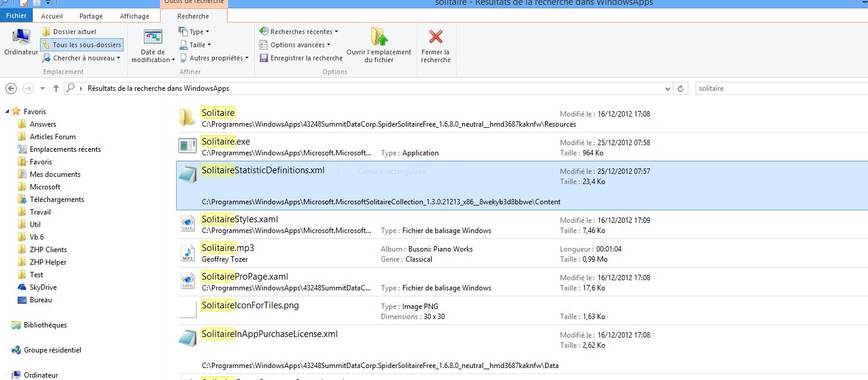Select the SolitaireProPage.xaml file icon
The height and width of the screenshot is (380, 868).
[187, 281]
